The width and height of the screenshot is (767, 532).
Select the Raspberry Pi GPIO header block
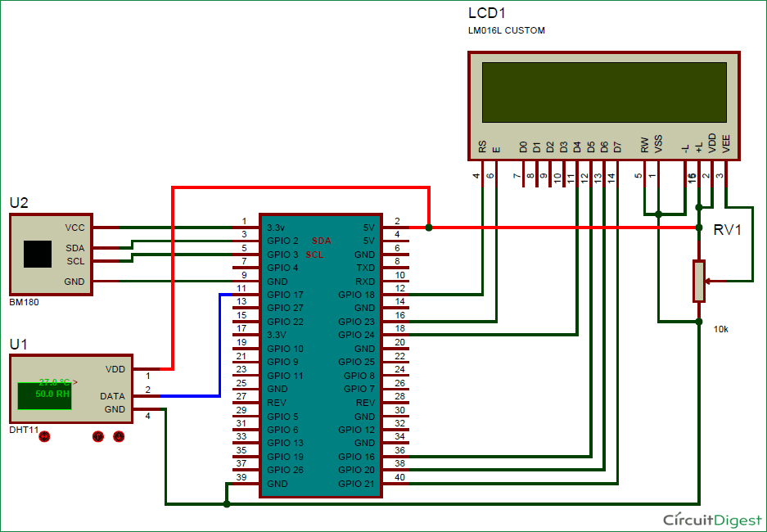click(321, 356)
